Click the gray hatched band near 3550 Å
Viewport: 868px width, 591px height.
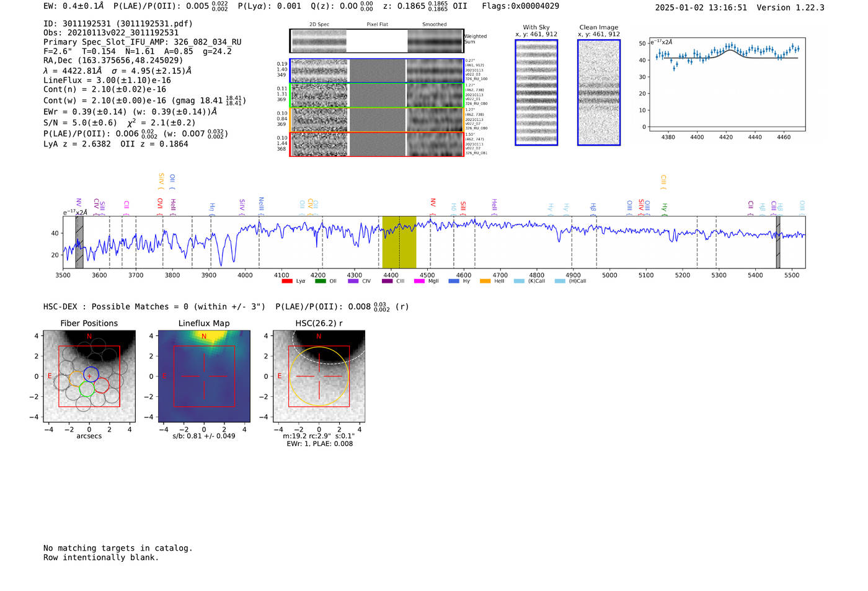click(79, 242)
